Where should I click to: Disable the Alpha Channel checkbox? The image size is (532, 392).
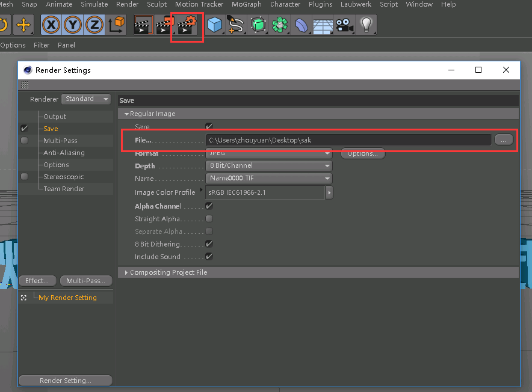(x=209, y=206)
